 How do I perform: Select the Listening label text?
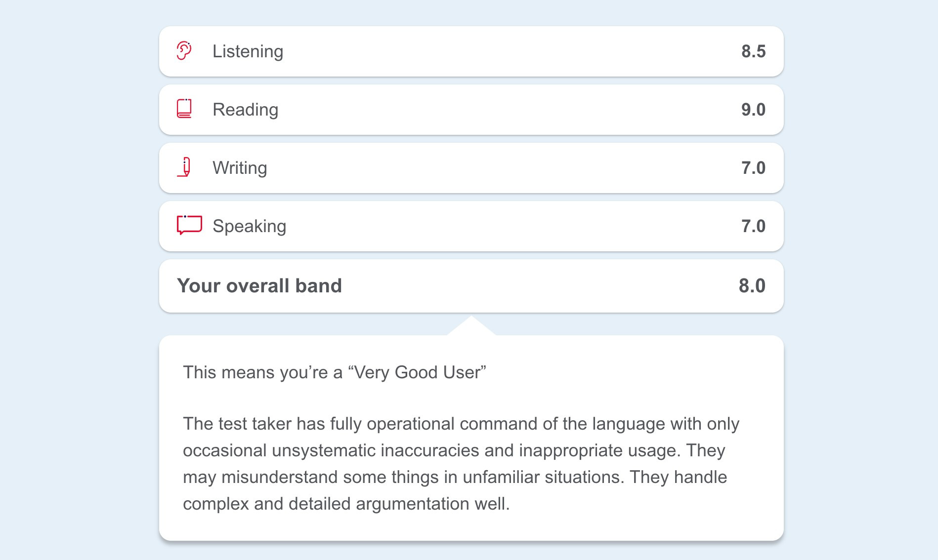click(x=248, y=51)
